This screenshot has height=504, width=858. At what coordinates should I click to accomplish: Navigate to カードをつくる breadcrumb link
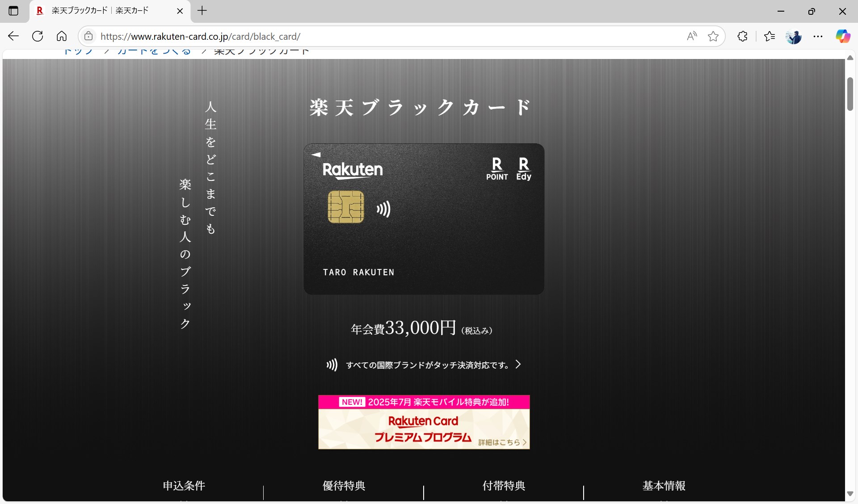pos(154,51)
